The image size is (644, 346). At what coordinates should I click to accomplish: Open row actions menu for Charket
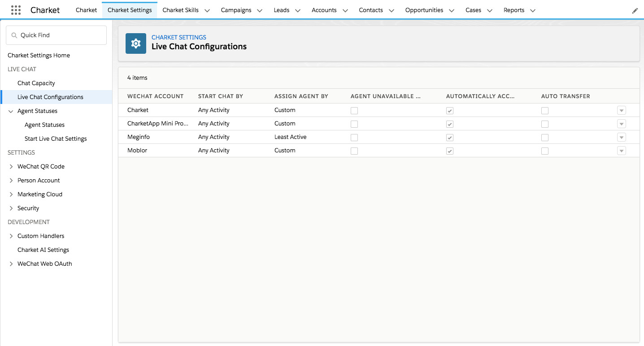click(x=621, y=111)
